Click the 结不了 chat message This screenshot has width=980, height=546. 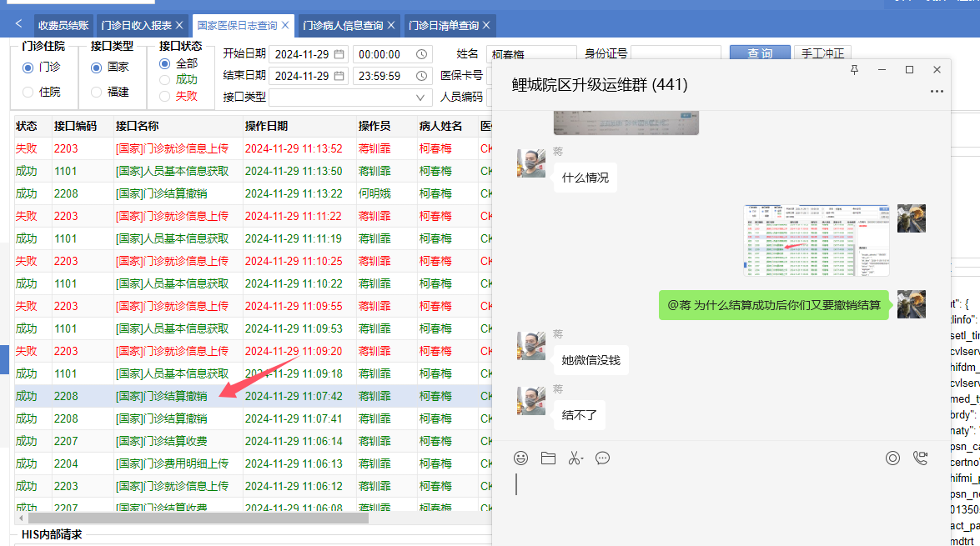[x=580, y=415]
